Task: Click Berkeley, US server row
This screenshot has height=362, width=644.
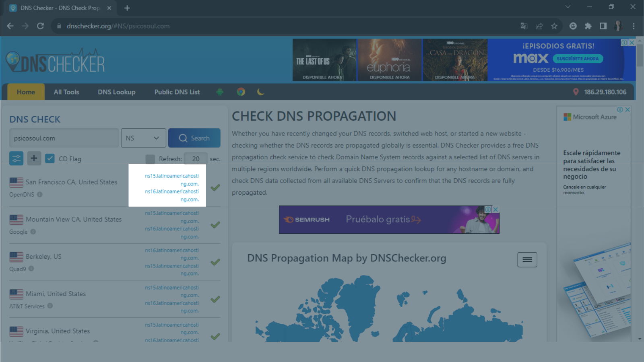Action: 115,262
